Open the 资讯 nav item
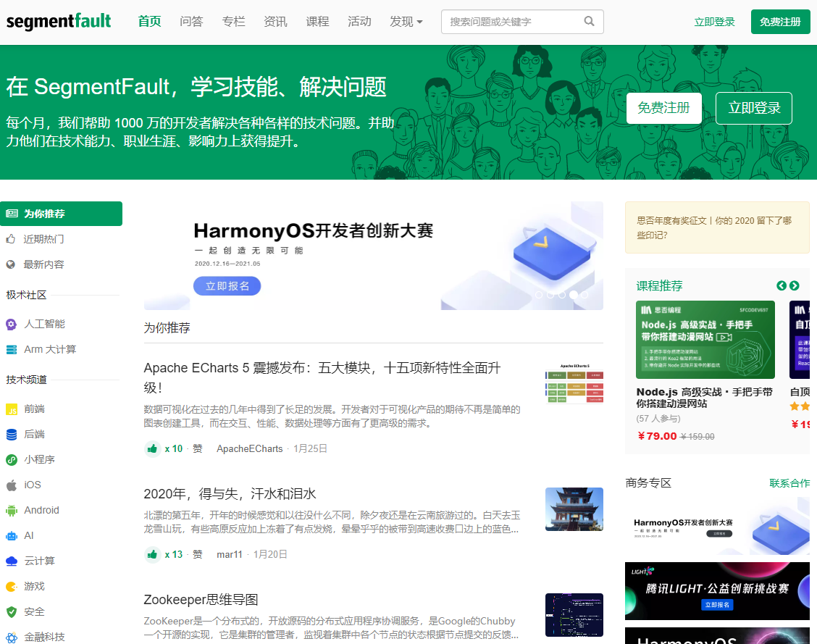 [275, 21]
